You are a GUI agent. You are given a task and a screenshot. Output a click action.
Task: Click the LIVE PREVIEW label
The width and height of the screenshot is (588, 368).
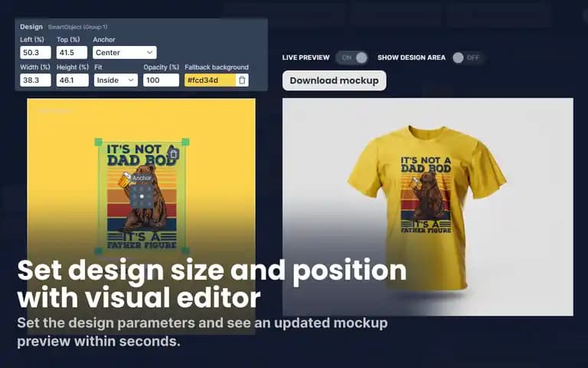306,58
